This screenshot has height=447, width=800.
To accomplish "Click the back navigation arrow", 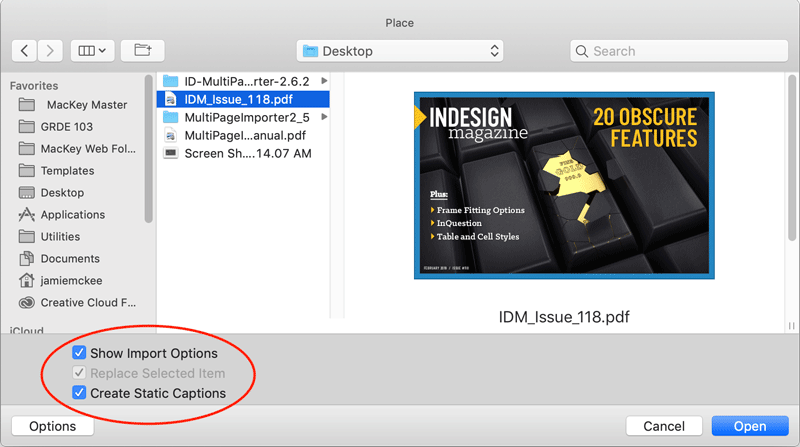I will pyautogui.click(x=25, y=50).
